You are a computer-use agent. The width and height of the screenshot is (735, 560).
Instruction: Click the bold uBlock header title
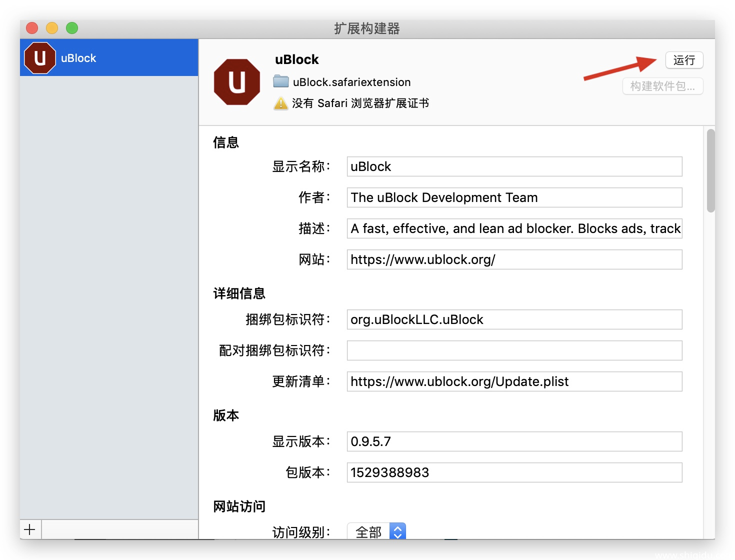(297, 59)
